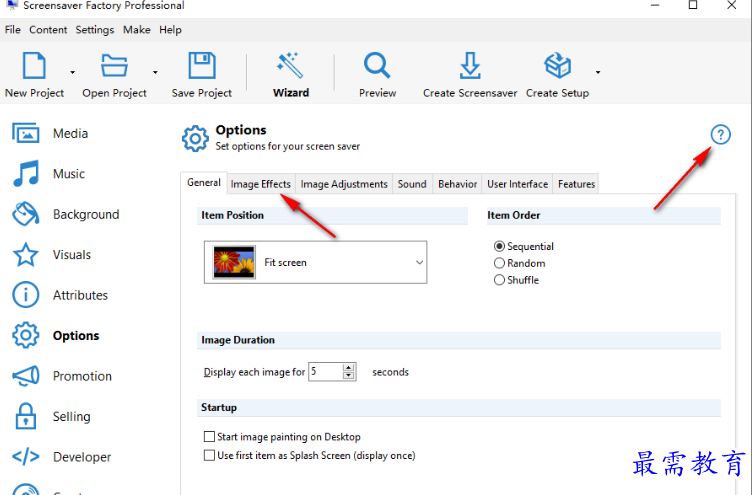The height and width of the screenshot is (495, 754).
Task: Click Create Screensaver download icon
Action: [469, 67]
